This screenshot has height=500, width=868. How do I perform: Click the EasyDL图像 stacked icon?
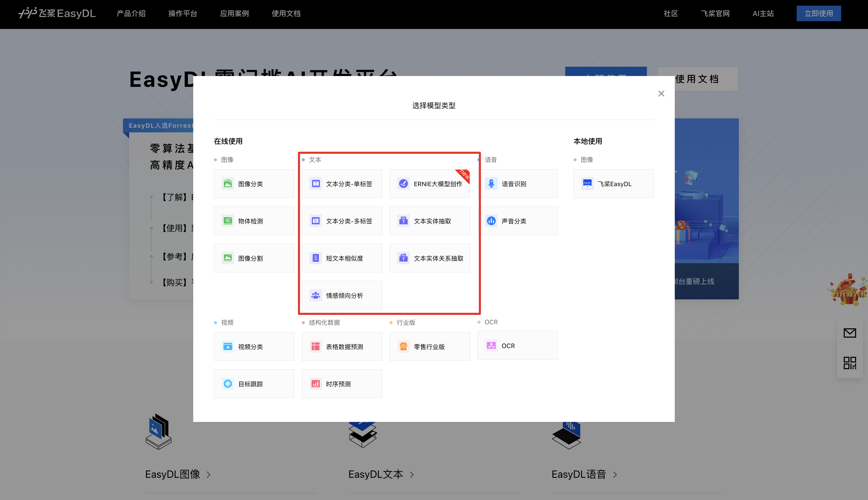click(159, 432)
